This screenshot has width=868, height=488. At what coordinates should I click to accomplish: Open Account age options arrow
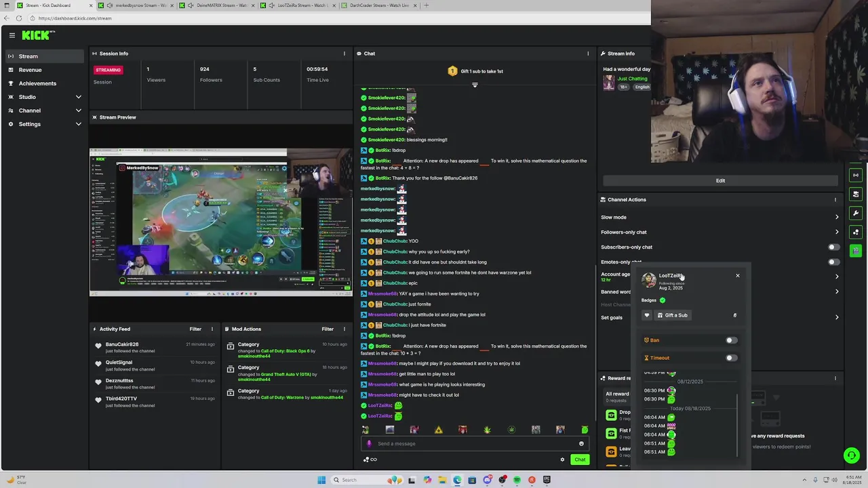(x=837, y=277)
